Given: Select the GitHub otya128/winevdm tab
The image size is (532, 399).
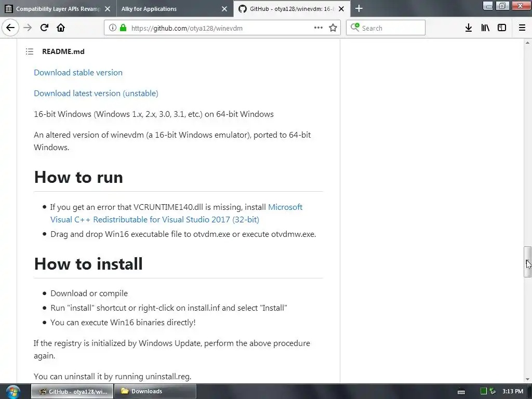Looking at the screenshot, I should click(292, 9).
